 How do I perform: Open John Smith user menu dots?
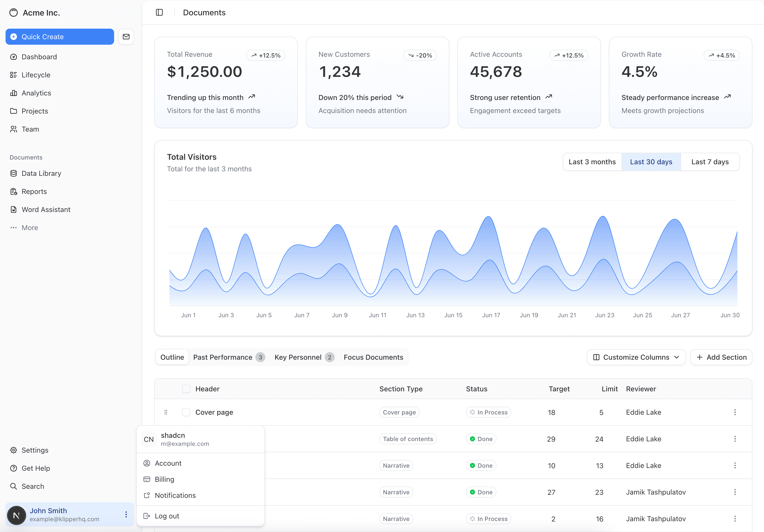(x=126, y=514)
